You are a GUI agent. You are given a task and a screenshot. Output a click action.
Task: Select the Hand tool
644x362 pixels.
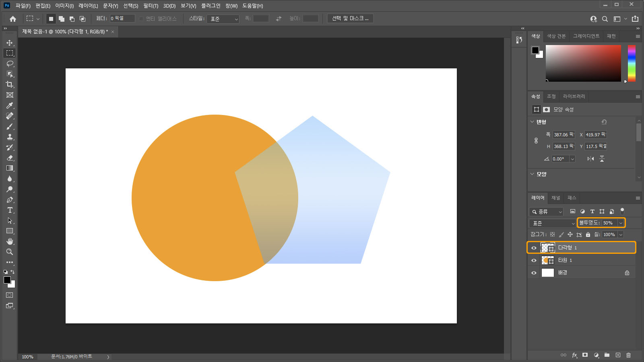coord(10,241)
